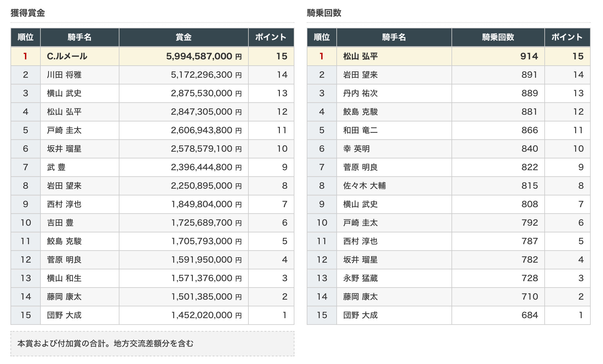Select 川田 将雅 in prize money table

[x=64, y=75]
